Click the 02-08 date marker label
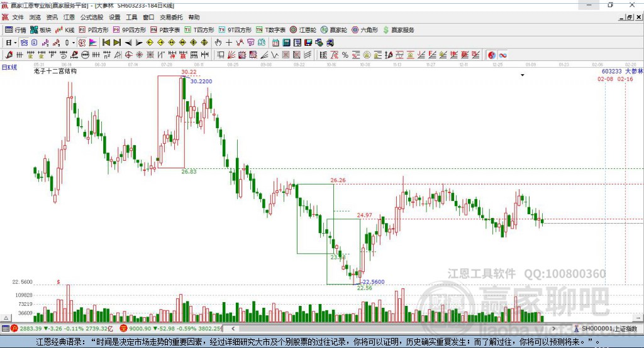Image resolution: width=644 pixels, height=348 pixels. point(606,79)
